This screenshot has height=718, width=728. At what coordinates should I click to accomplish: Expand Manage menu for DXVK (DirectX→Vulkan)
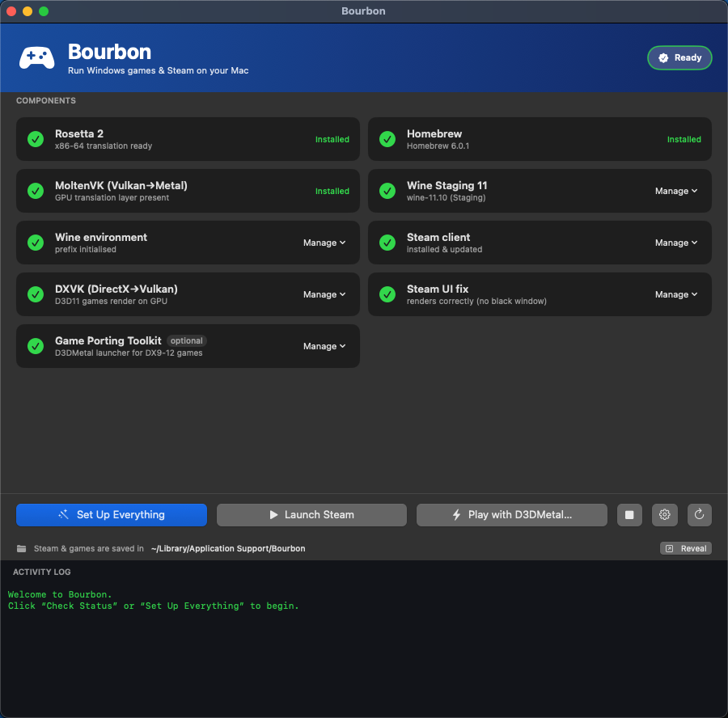coord(324,294)
